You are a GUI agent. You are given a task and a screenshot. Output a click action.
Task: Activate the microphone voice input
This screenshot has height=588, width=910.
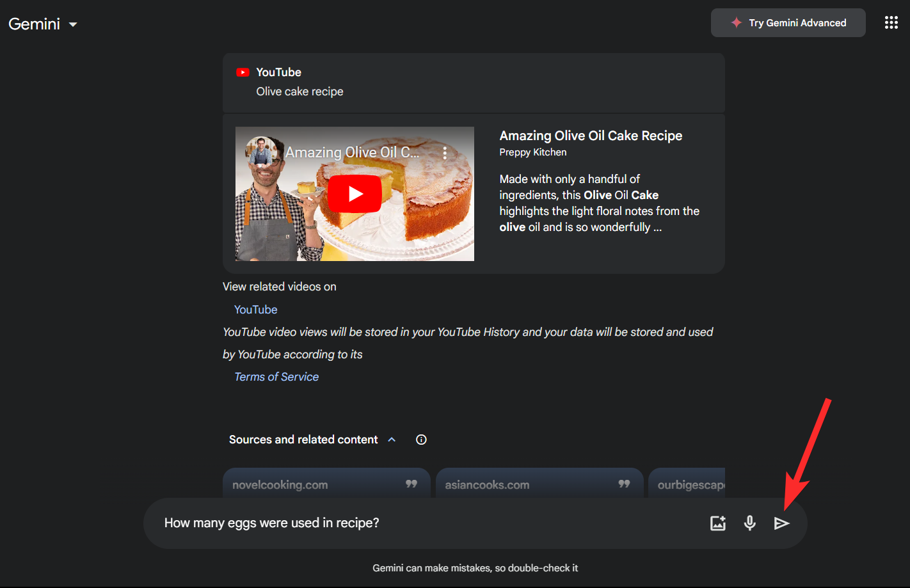point(749,523)
